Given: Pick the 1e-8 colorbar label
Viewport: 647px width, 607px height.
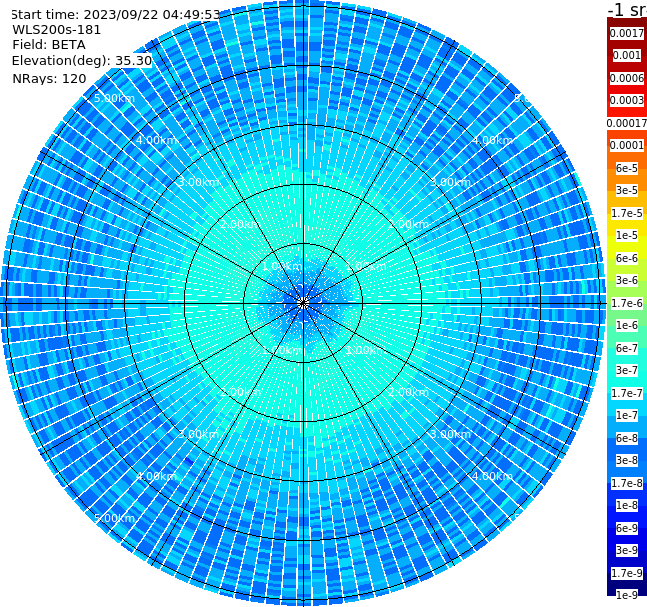Looking at the screenshot, I should [627, 505].
